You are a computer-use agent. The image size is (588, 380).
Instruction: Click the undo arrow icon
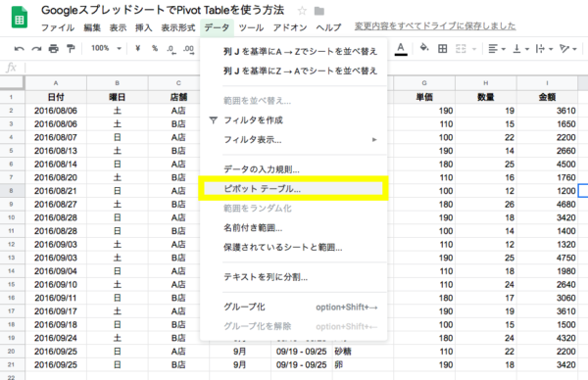click(20, 49)
